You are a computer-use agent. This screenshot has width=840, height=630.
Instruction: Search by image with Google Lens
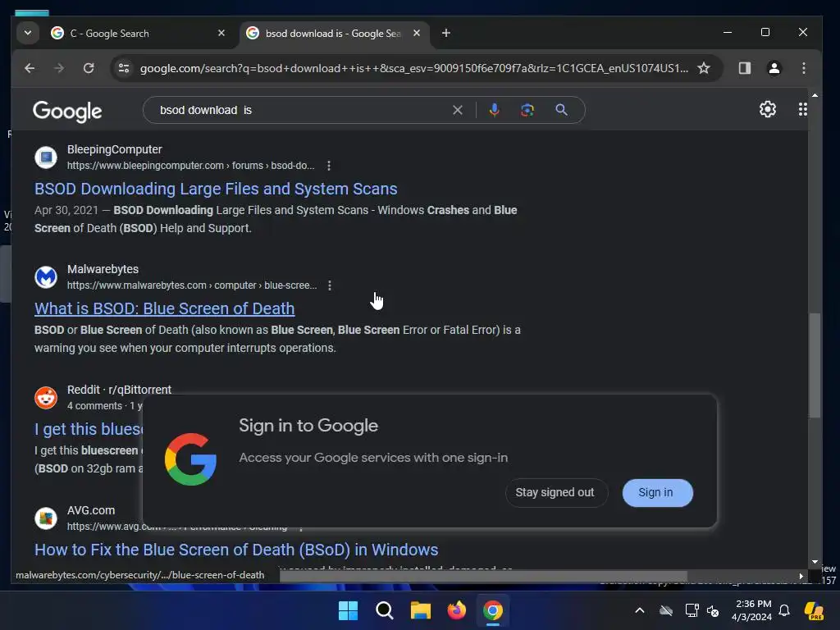click(527, 110)
